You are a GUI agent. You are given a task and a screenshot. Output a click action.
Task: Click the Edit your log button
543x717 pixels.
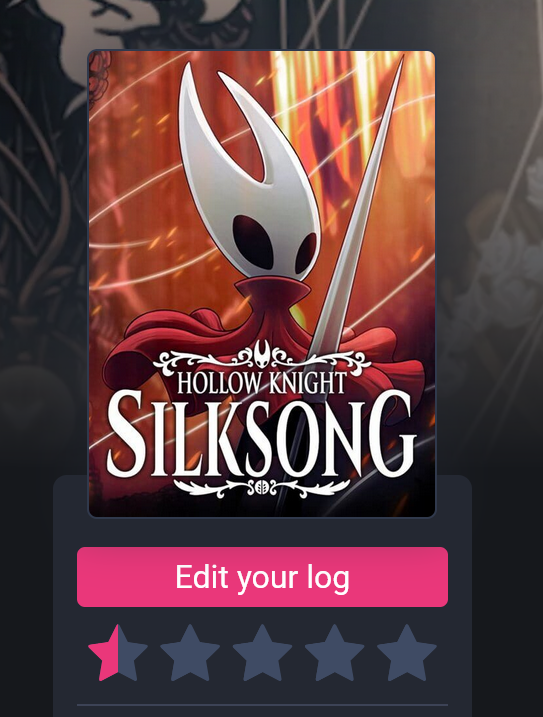point(262,577)
